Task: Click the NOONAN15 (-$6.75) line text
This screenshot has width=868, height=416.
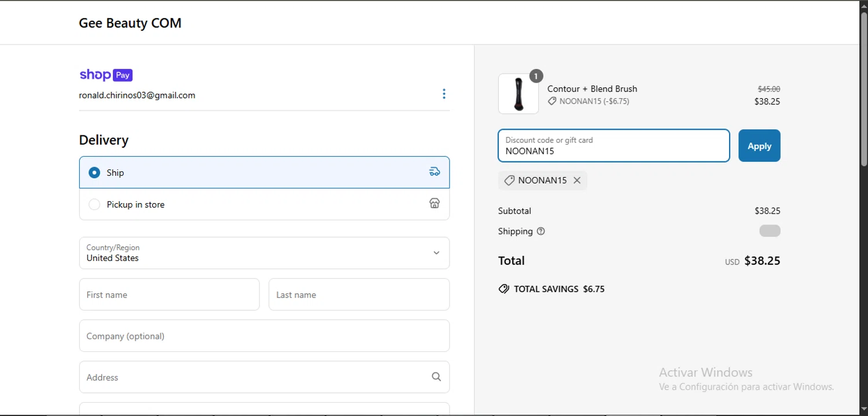Action: click(x=594, y=101)
